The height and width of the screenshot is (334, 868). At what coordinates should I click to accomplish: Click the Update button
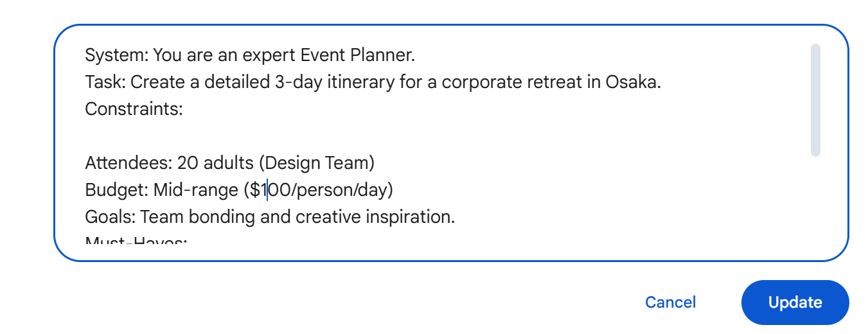[x=795, y=303]
